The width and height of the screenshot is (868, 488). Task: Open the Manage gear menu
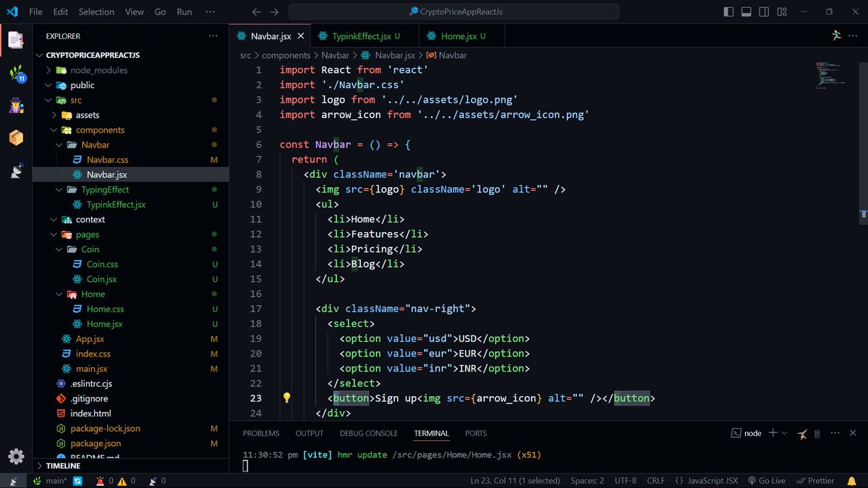16,456
